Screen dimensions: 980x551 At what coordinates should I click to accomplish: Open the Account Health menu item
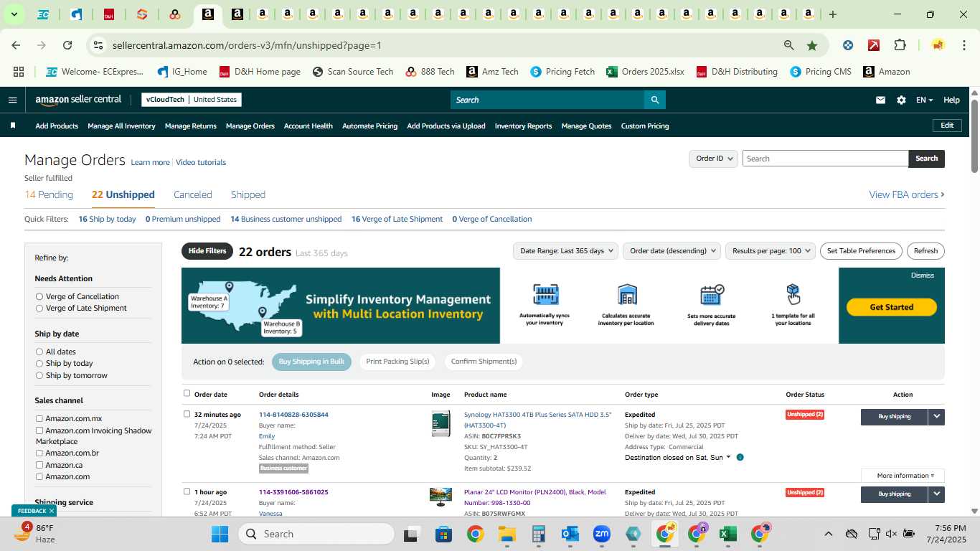[x=308, y=126]
